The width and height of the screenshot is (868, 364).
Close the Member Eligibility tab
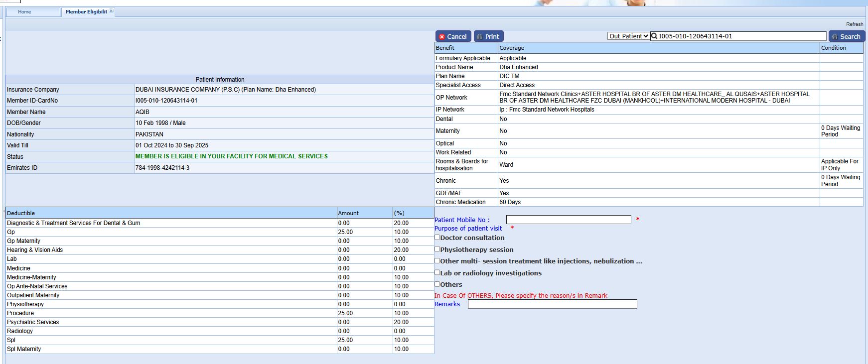coord(111,11)
